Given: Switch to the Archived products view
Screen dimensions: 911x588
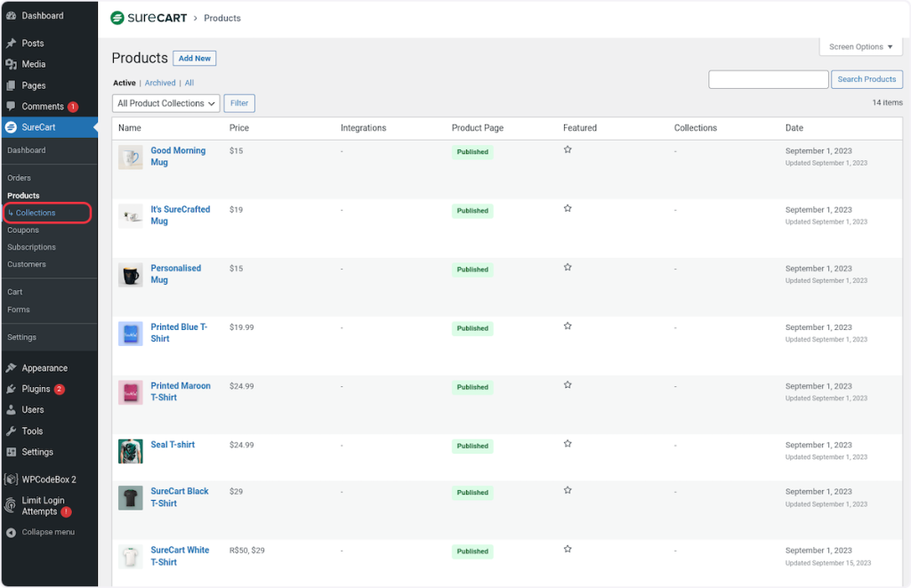Looking at the screenshot, I should (160, 83).
